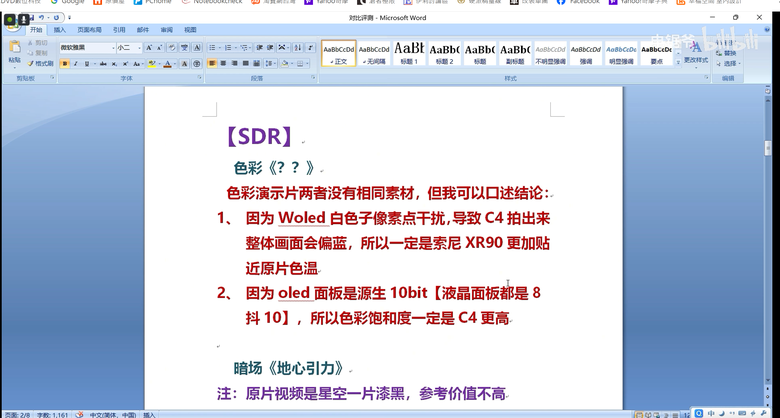Image resolution: width=780 pixels, height=418 pixels.
Task: Toggle Superscript formatting
Action: click(x=125, y=64)
